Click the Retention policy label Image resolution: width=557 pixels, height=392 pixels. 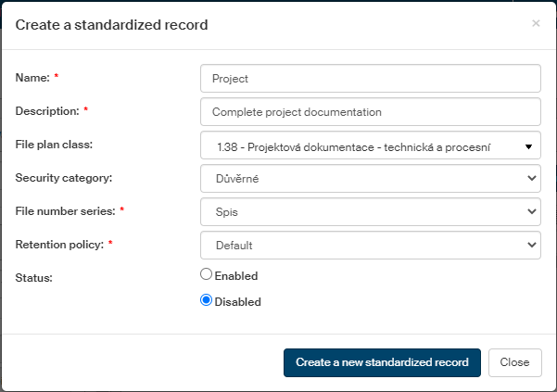pyautogui.click(x=59, y=244)
